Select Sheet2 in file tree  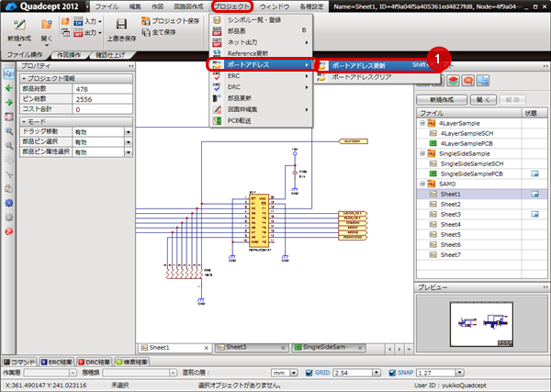click(450, 204)
